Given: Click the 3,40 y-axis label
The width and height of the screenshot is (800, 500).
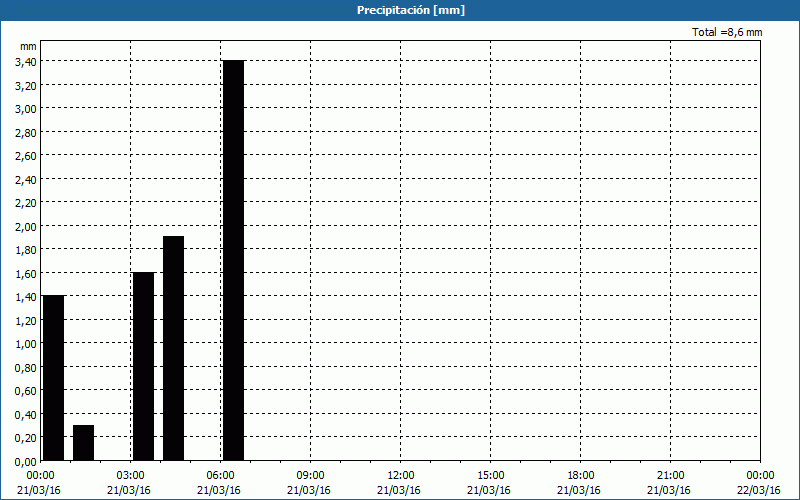Looking at the screenshot, I should 26,62.
